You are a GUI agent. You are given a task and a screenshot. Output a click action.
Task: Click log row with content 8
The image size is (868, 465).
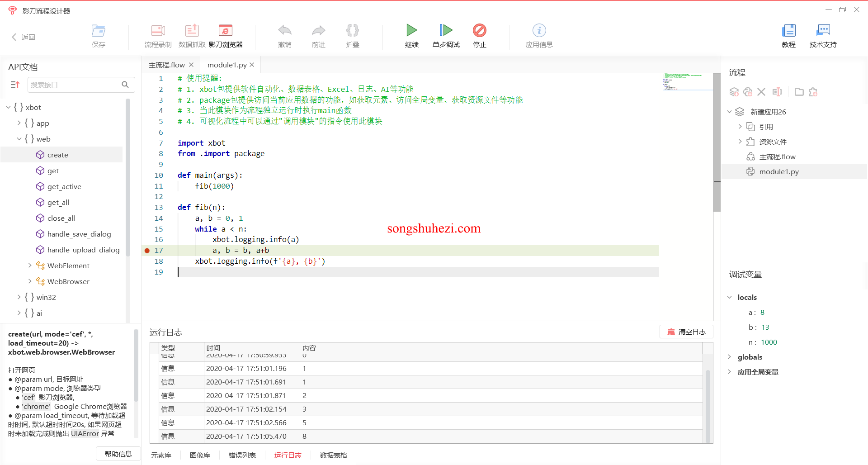(x=431, y=436)
